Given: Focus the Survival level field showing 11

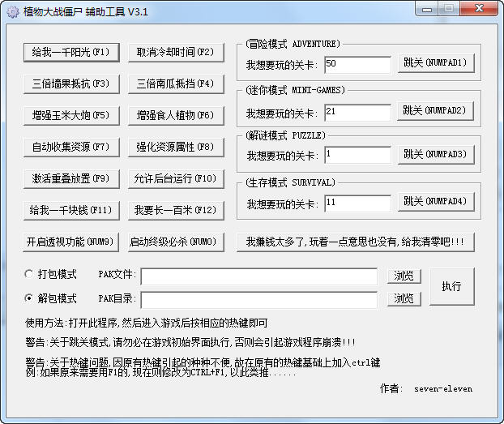Looking at the screenshot, I should pyautogui.click(x=358, y=203).
